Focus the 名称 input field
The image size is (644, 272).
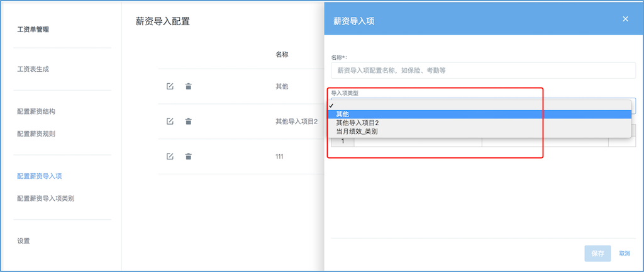tap(484, 71)
